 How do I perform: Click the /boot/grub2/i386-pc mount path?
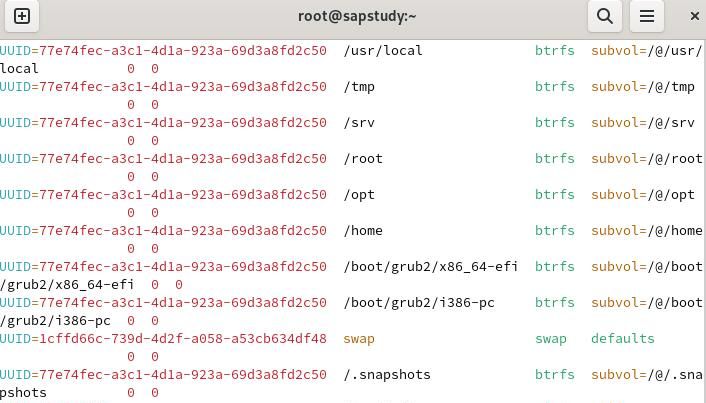(x=419, y=303)
